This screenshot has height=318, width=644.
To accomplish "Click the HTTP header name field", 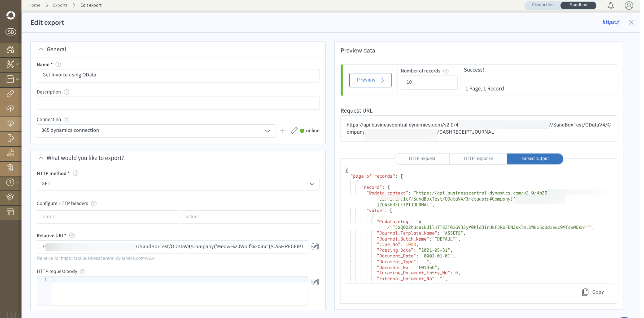I will [107, 217].
